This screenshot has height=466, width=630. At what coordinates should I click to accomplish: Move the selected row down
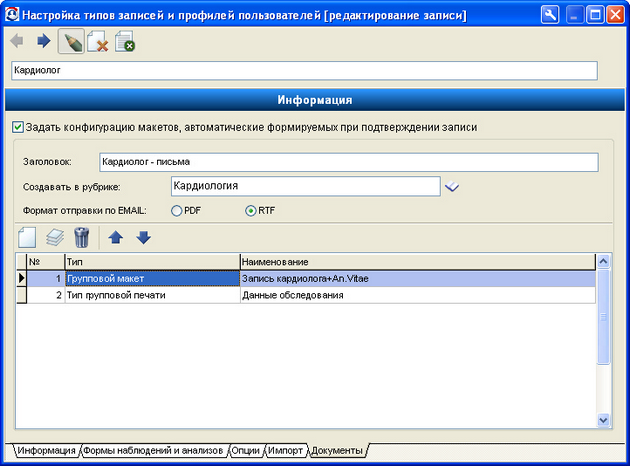point(143,237)
